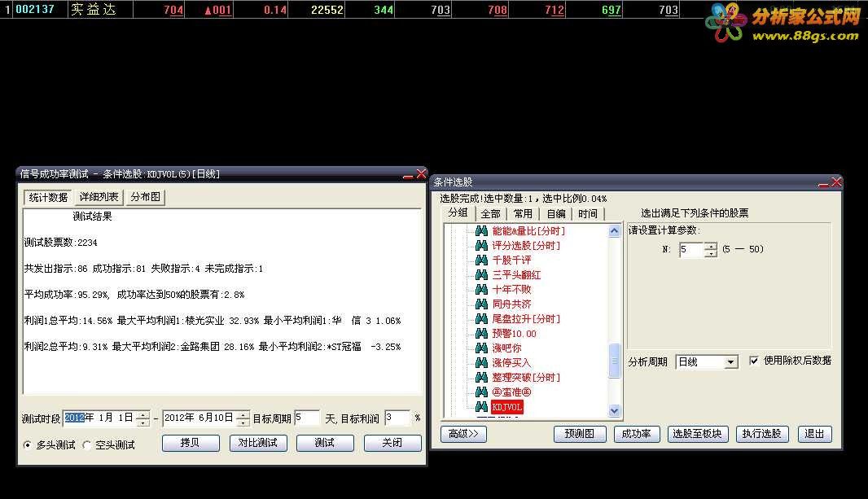Select the 能能&量比[分时] formula
This screenshot has width=868, height=499.
[x=528, y=230]
